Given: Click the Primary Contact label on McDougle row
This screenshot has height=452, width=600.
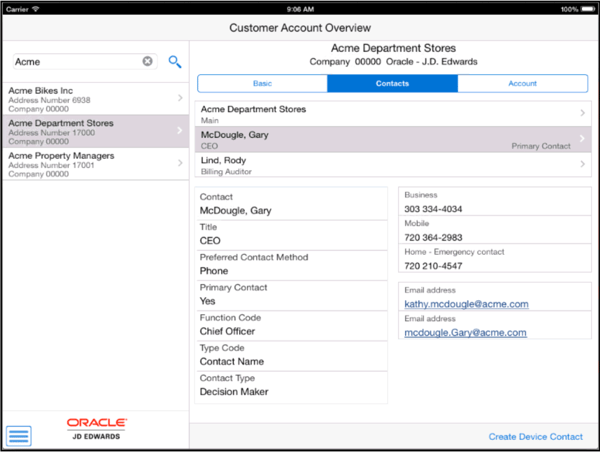Looking at the screenshot, I should point(541,146).
